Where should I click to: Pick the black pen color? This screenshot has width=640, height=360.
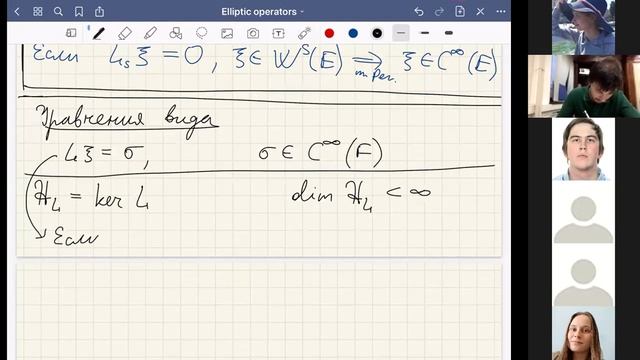(378, 33)
